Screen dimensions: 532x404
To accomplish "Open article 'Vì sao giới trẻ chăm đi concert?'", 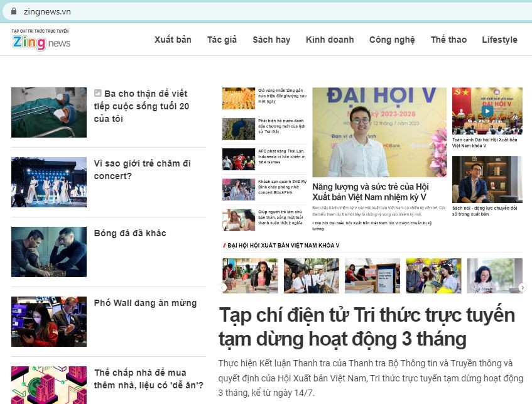I will click(142, 170).
